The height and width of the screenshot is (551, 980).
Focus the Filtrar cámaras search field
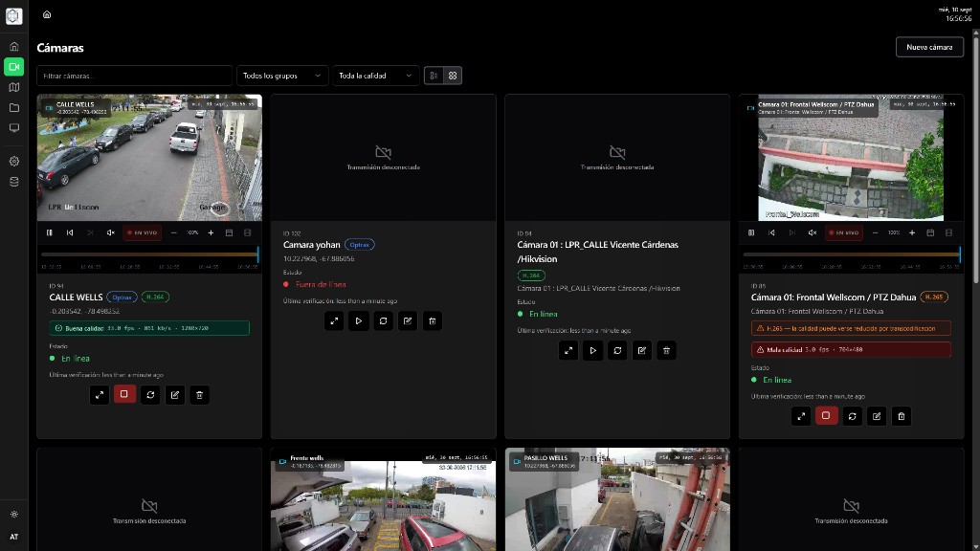coord(134,76)
